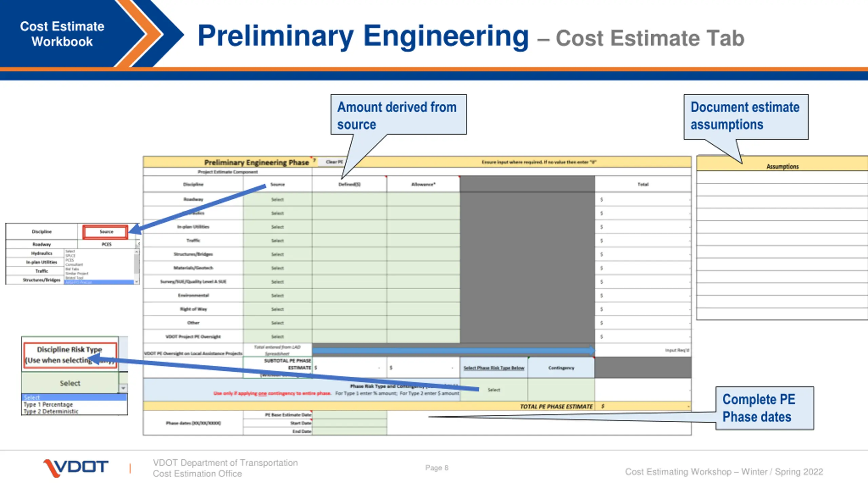Click the VDOT logo in the footer
Screen dimensions: 868x488
[x=76, y=468]
